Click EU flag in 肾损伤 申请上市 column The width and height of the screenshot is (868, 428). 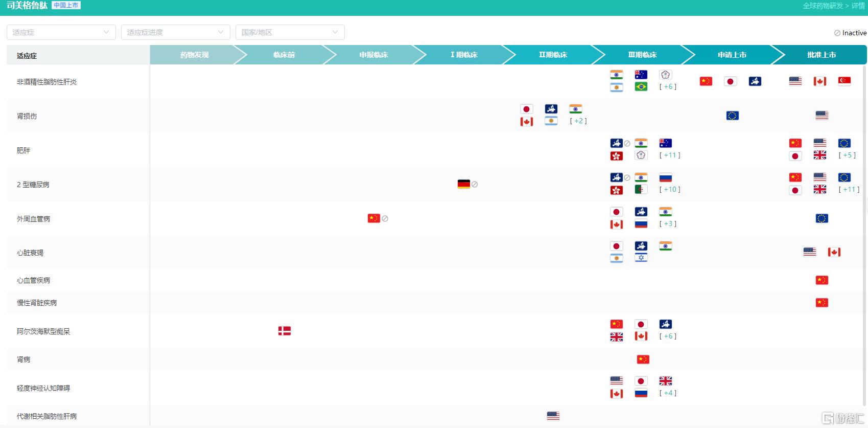733,116
